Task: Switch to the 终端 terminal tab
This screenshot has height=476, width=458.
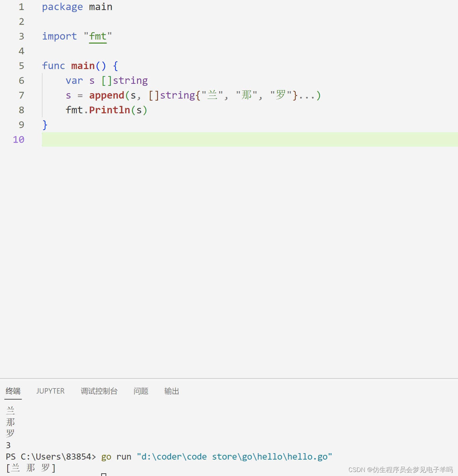Action: 13,391
